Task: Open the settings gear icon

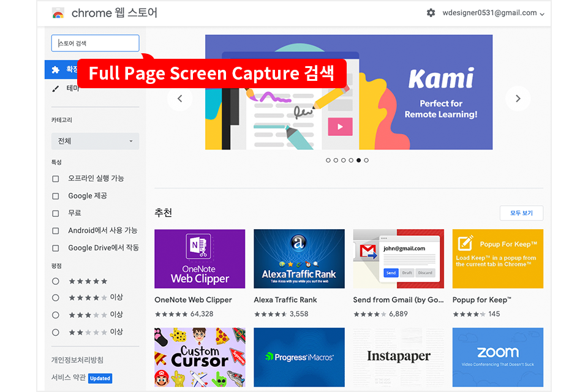Action: [x=431, y=13]
